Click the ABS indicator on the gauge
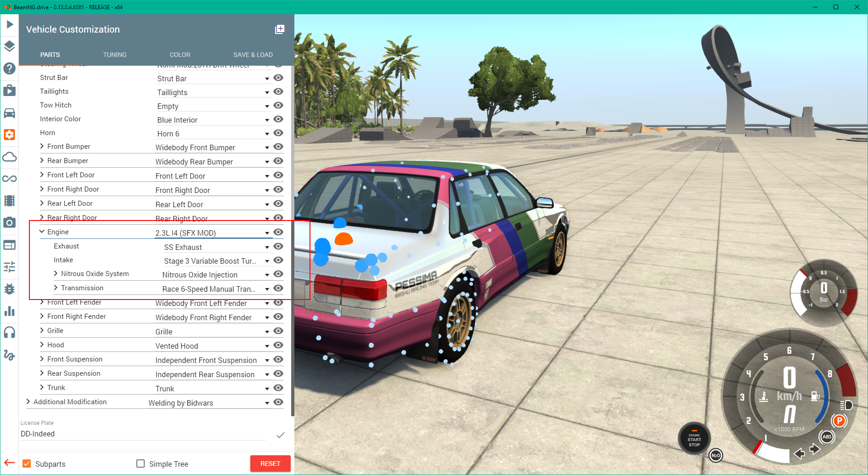 tap(827, 436)
